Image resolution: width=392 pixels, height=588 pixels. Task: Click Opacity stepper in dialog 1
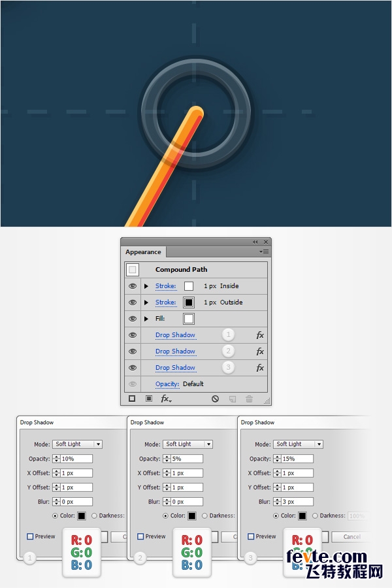coord(56,459)
